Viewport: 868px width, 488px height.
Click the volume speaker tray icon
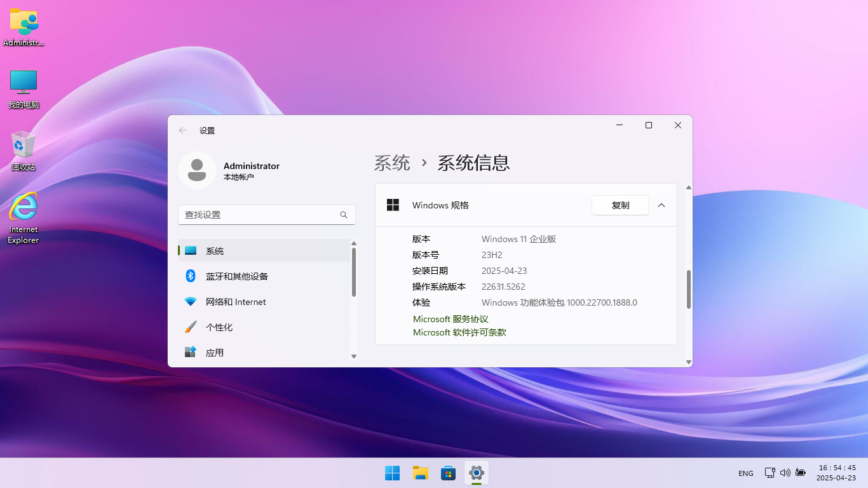785,473
